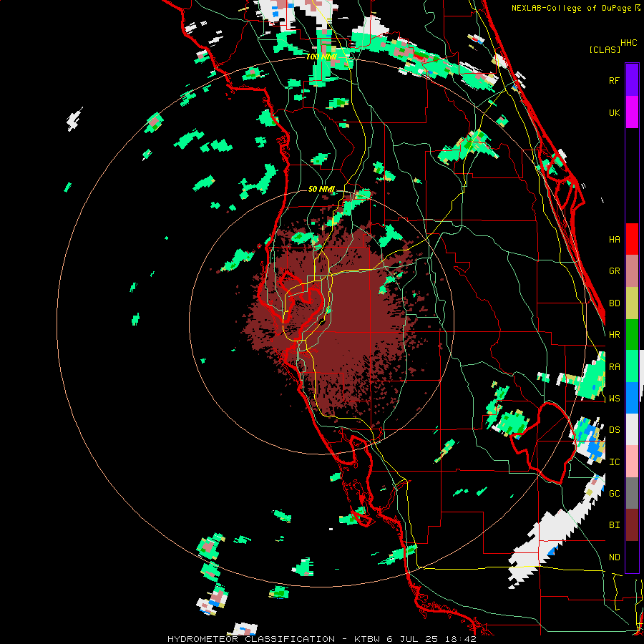The image size is (644, 644).
Task: Click the ND black legend swatch
Action: tap(632, 557)
